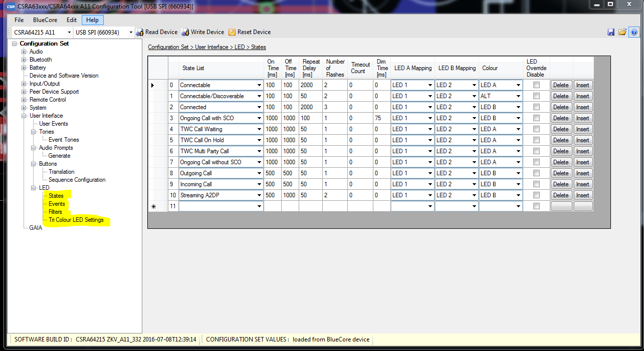Expand the Bluetooth tree node
This screenshot has width=644, height=351.
point(24,60)
